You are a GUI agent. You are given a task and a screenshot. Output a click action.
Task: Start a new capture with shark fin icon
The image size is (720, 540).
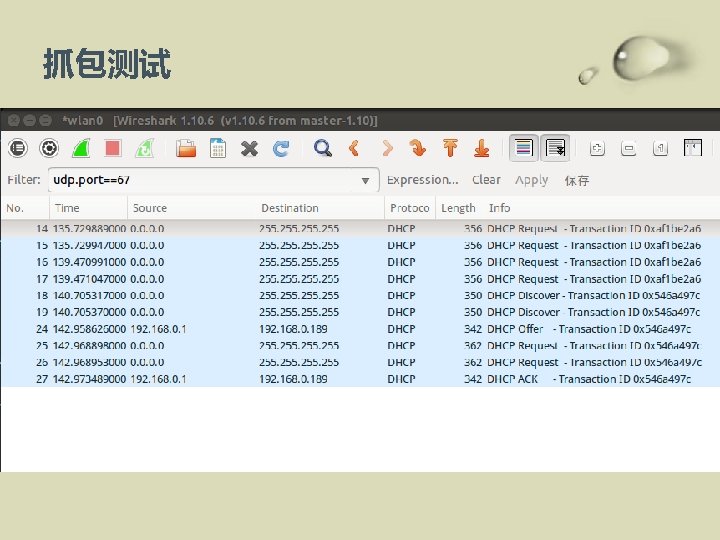[81, 148]
